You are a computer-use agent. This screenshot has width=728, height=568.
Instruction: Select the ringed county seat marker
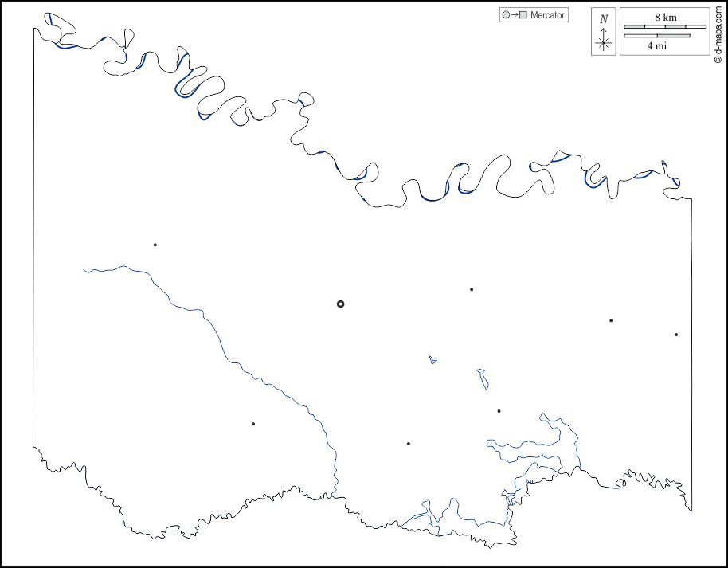(340, 304)
